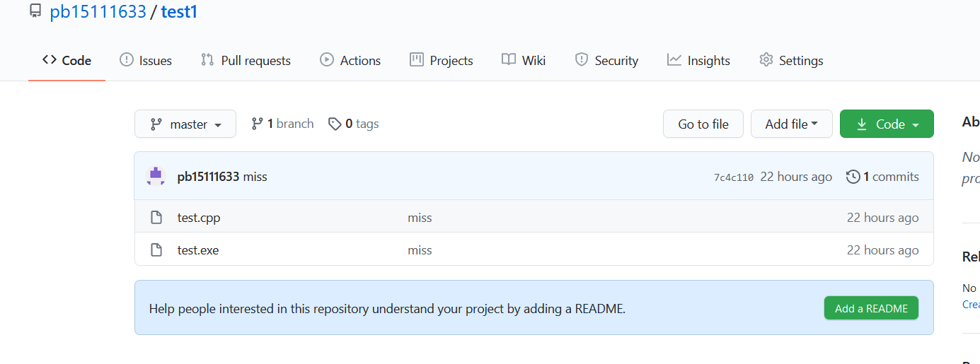The height and width of the screenshot is (364, 980).
Task: Click the repository book icon beside pb15111633
Action: (x=35, y=11)
